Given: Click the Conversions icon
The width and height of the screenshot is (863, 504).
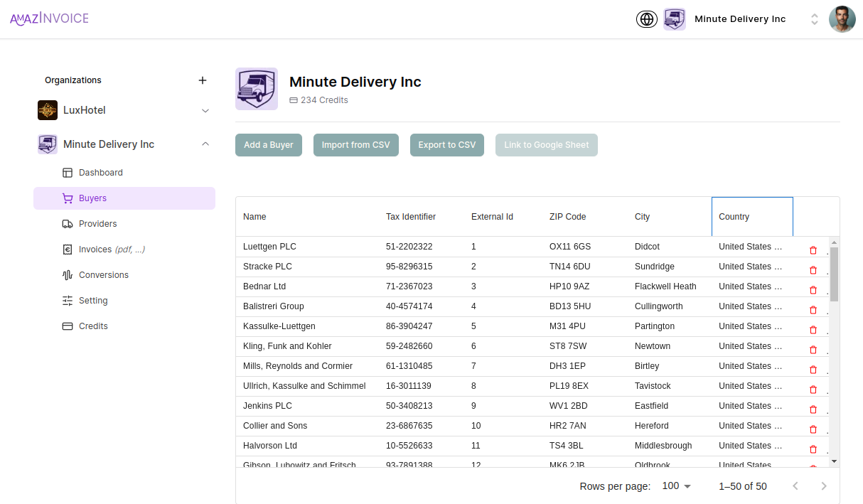Looking at the screenshot, I should 67,274.
